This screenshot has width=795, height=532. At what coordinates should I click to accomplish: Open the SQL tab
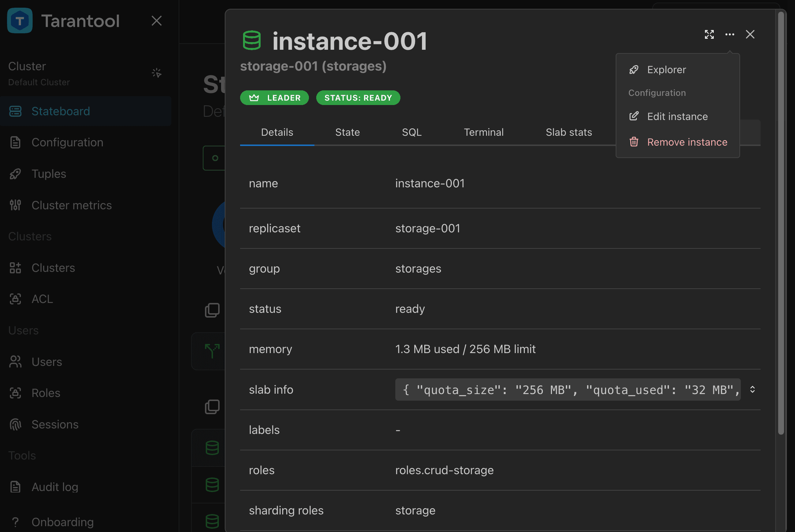click(x=412, y=132)
